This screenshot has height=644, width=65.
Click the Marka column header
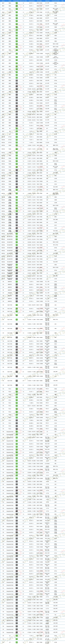click(3, 1)
